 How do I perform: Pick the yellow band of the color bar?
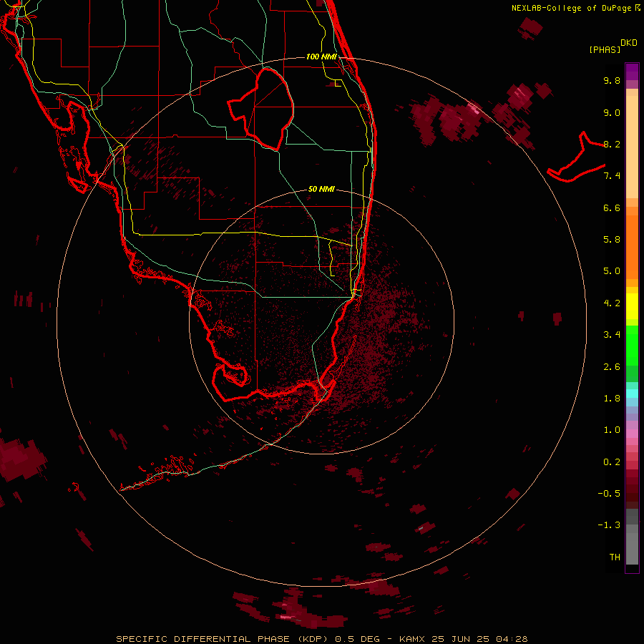pyautogui.click(x=632, y=306)
